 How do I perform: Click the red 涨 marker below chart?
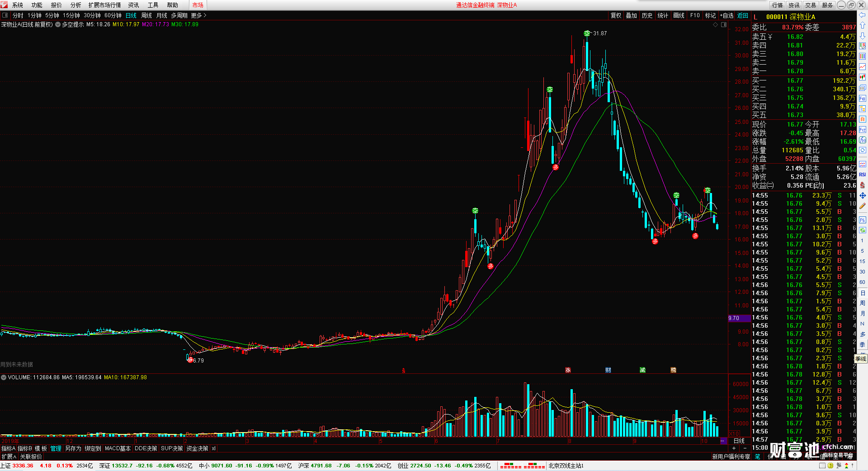[x=568, y=370]
